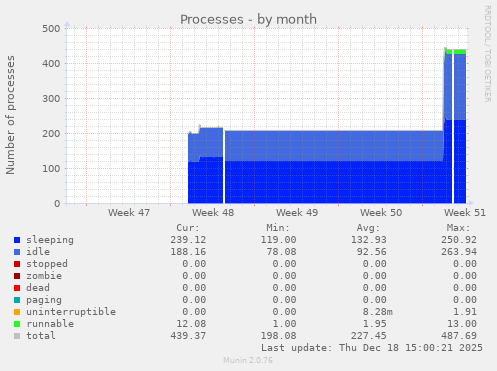The image size is (497, 371).
Task: Click the 'Number of processes' axis label
Action: (x=10, y=115)
